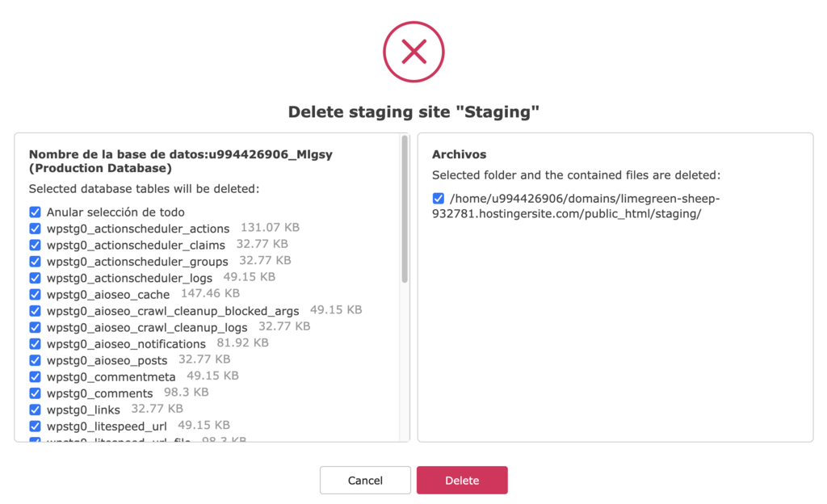The image size is (827, 504).
Task: Deselect the wpstg0_aioseo_notifications table
Action: [34, 343]
